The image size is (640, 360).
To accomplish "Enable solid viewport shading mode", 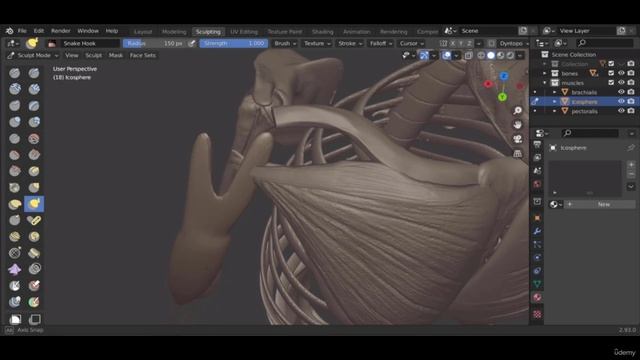I will (x=491, y=55).
